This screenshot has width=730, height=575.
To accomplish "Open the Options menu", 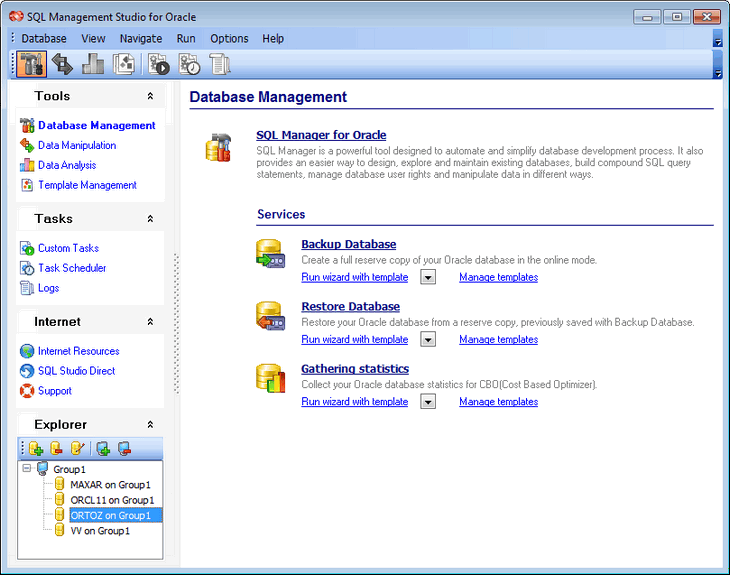I will [x=229, y=39].
